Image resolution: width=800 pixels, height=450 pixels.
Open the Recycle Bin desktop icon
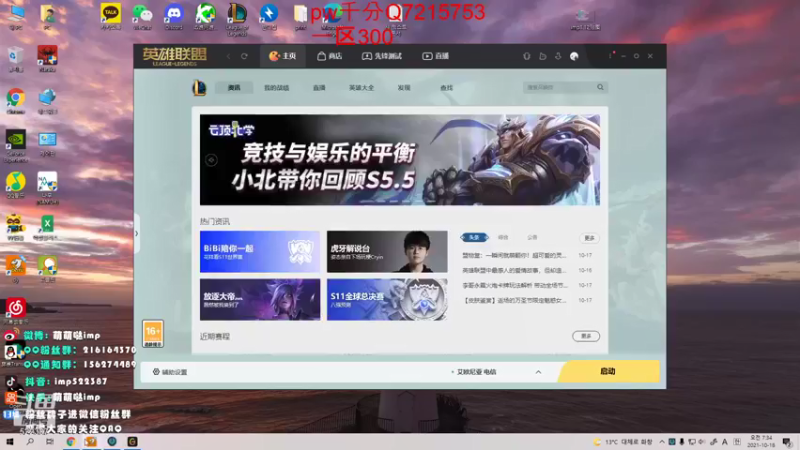tap(16, 59)
